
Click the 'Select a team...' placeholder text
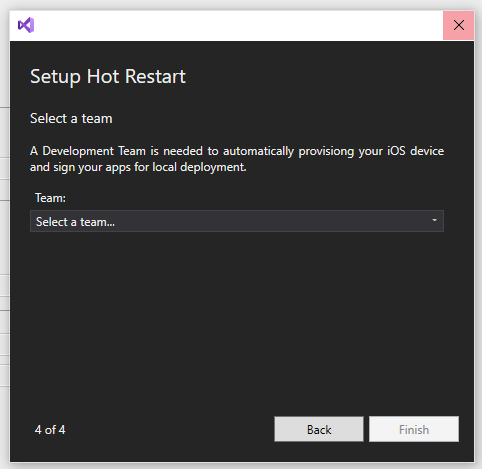(75, 222)
